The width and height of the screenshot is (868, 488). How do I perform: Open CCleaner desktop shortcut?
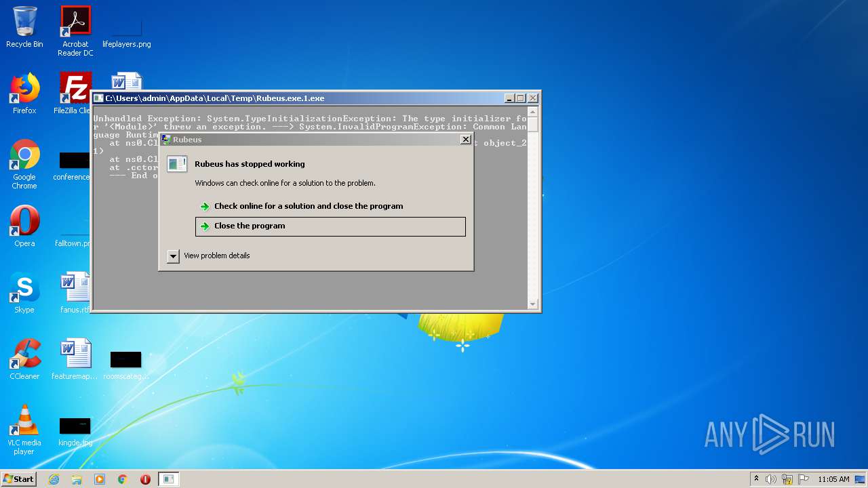[x=24, y=359]
